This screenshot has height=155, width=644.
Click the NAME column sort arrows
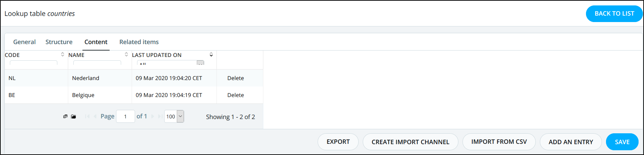[x=126, y=54]
